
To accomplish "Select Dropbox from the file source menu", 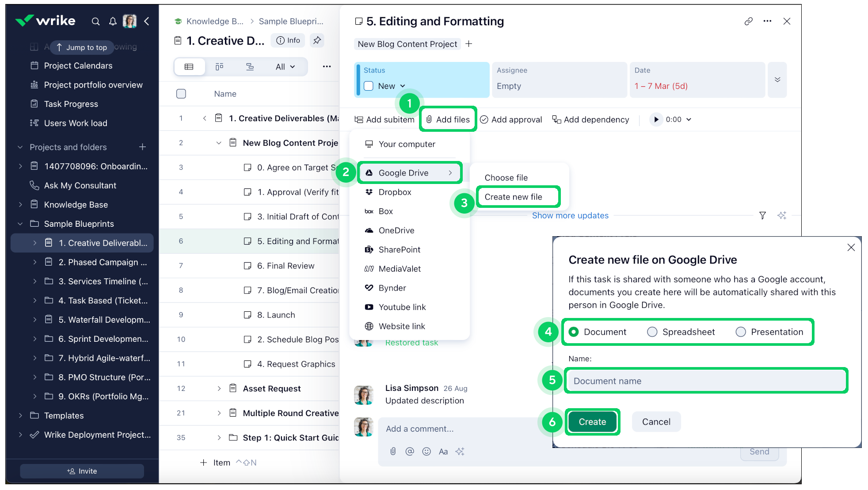I will [395, 192].
